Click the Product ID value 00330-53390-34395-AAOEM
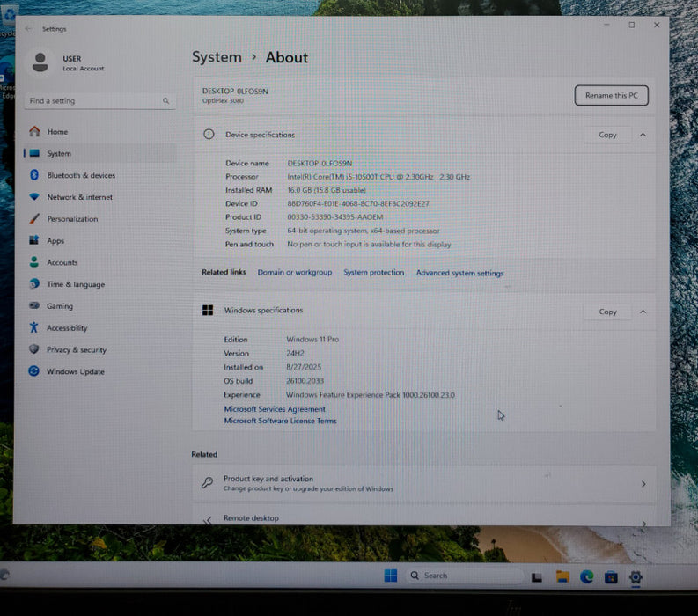This screenshot has height=616, width=698. (334, 217)
